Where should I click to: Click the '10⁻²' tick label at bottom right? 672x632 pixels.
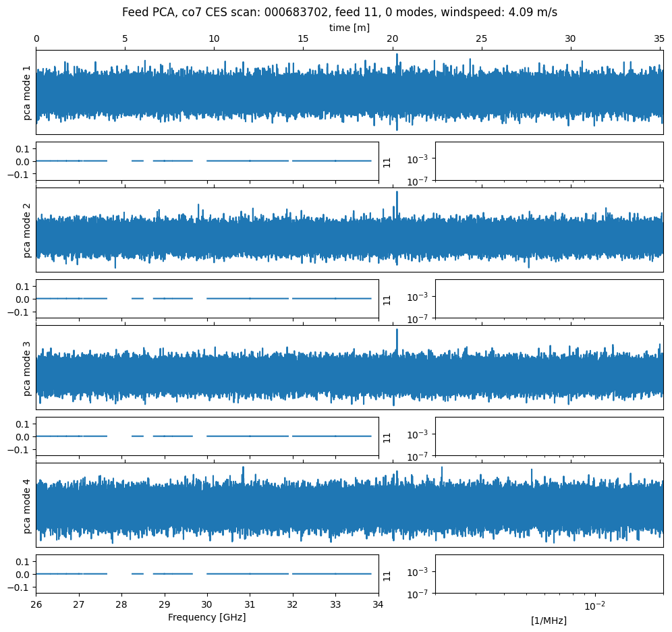coord(594,605)
